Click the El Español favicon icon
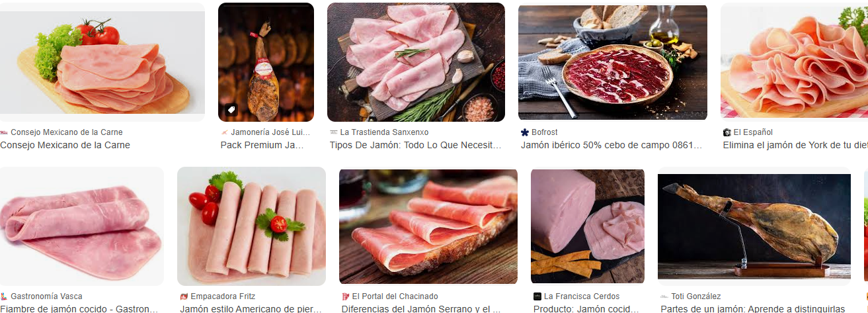This screenshot has width=868, height=313. (x=727, y=132)
